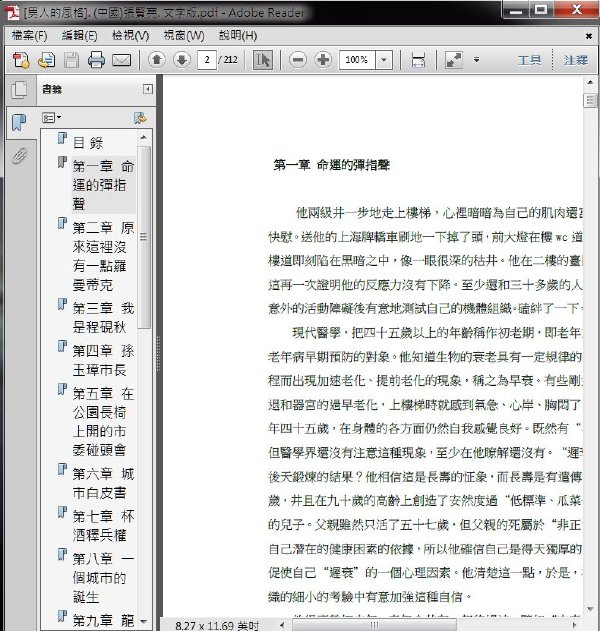Click horizontal scrollbar left arrow
The image size is (600, 631).
(282, 625)
